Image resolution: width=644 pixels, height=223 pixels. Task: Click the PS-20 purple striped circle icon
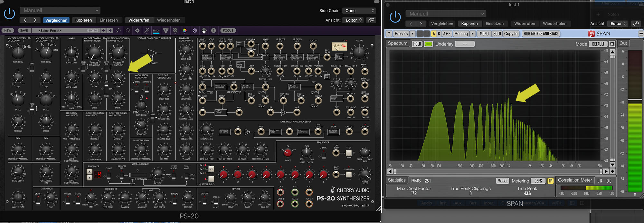click(194, 31)
